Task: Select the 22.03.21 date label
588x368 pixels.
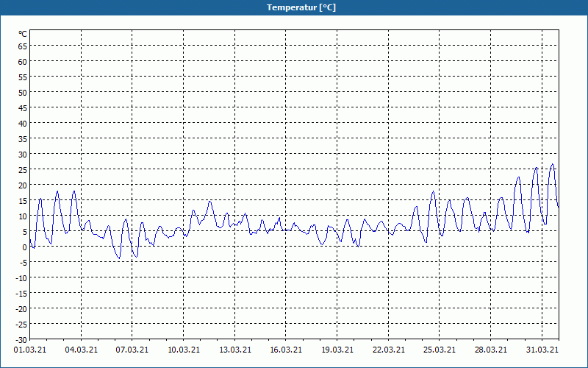Action: tap(389, 350)
